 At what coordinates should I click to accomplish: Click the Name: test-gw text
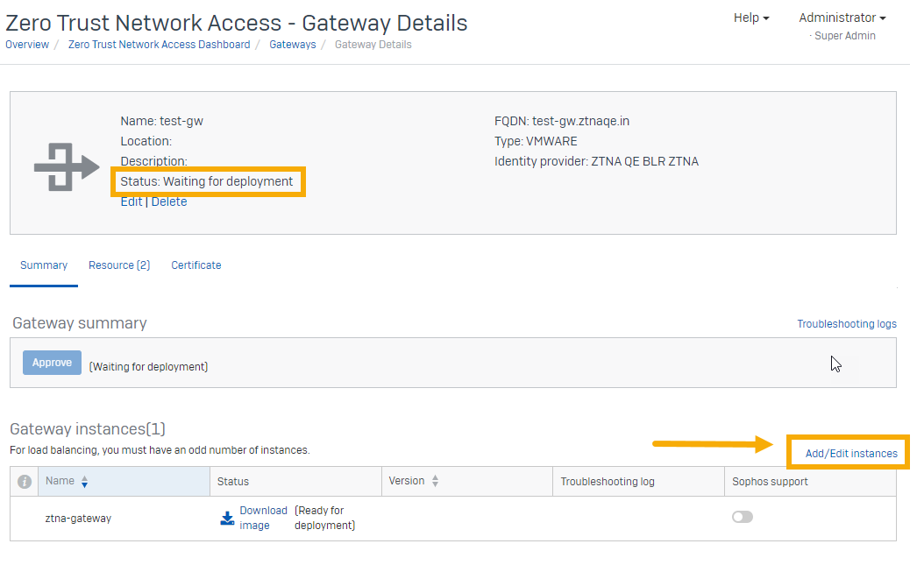[x=161, y=122]
